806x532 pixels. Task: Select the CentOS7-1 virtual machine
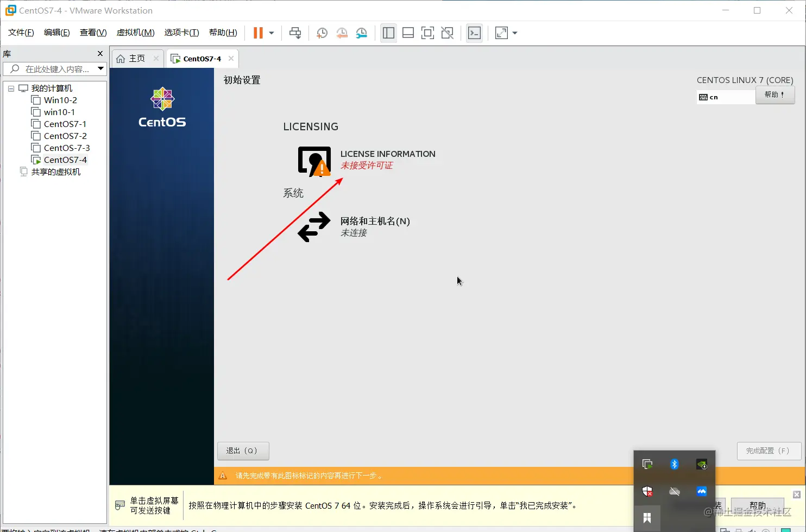pyautogui.click(x=65, y=124)
